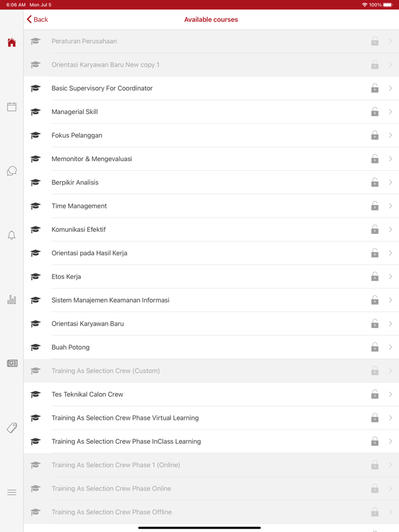The image size is (399, 532).
Task: Open the news feed sidebar icon
Action: point(11,363)
